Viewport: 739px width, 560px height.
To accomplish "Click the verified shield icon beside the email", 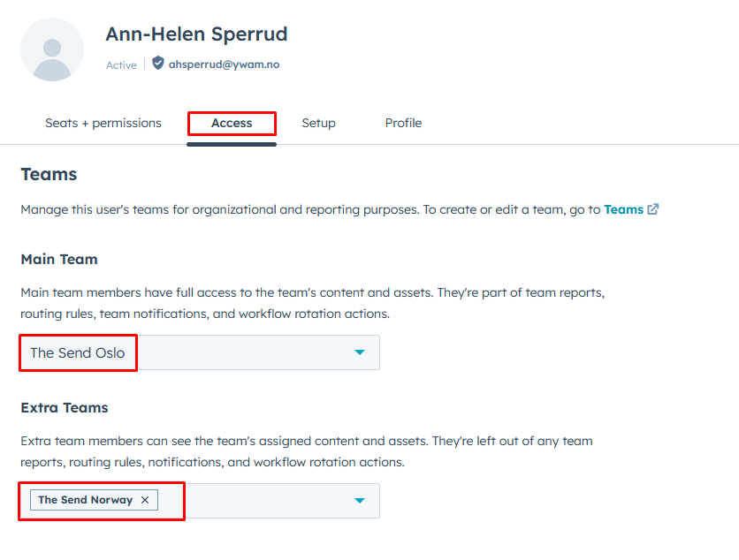I will (x=158, y=64).
